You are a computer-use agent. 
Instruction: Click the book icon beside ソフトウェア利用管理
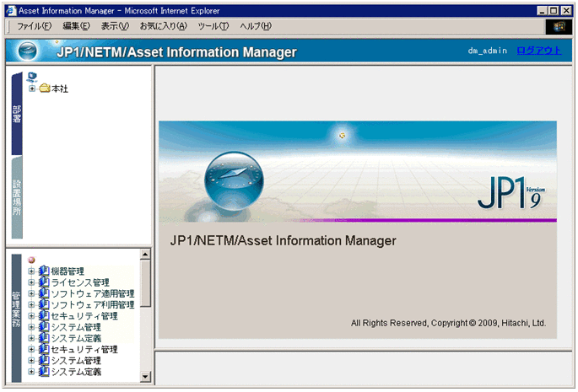[44, 304]
